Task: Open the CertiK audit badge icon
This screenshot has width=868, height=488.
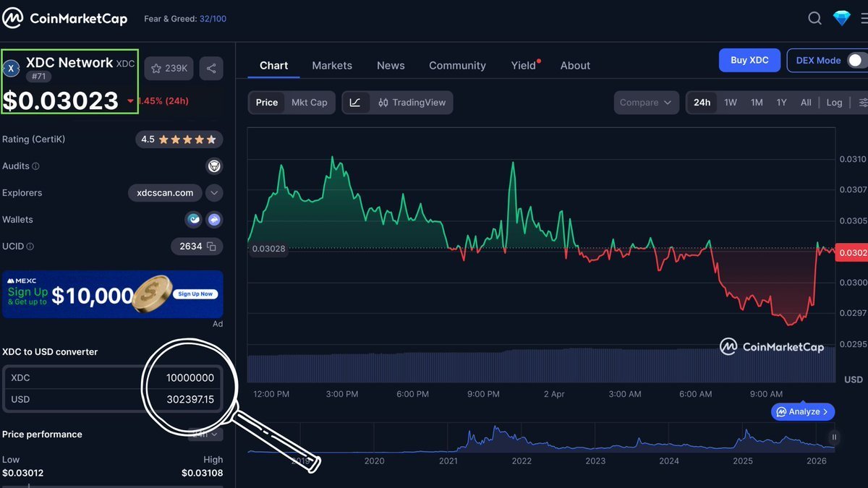Action: coord(214,166)
